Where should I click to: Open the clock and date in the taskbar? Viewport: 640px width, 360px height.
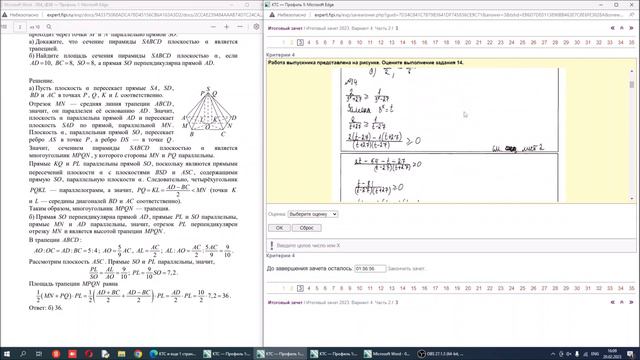click(612, 354)
